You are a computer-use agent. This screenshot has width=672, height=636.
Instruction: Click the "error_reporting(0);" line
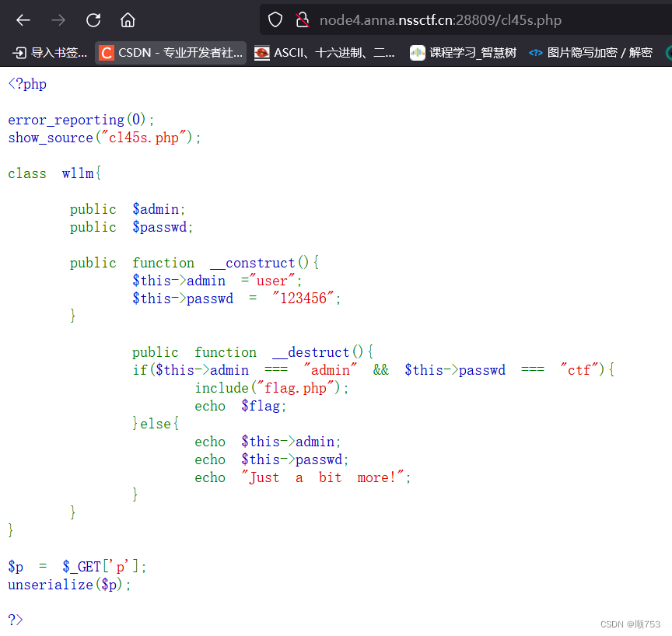click(81, 120)
